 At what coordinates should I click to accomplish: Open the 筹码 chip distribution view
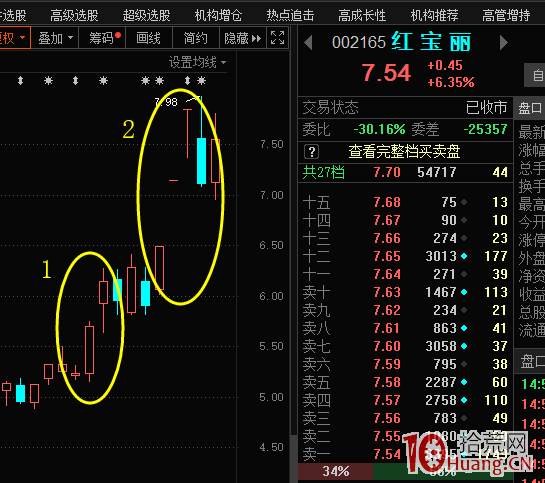103,38
